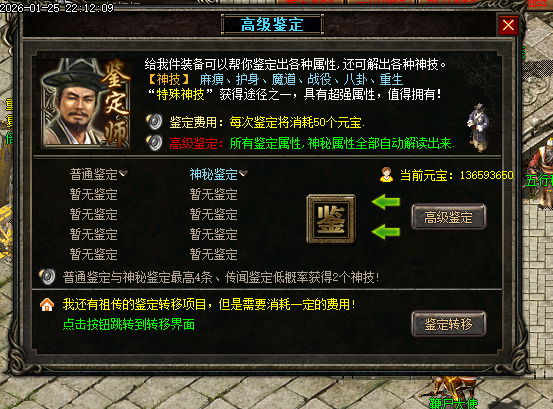Click the lower green arrow icon
This screenshot has width=553, height=409.
386,232
